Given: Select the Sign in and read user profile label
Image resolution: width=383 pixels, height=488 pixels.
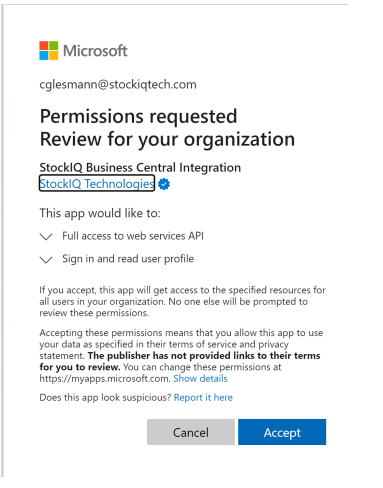Looking at the screenshot, I should coord(128,259).
